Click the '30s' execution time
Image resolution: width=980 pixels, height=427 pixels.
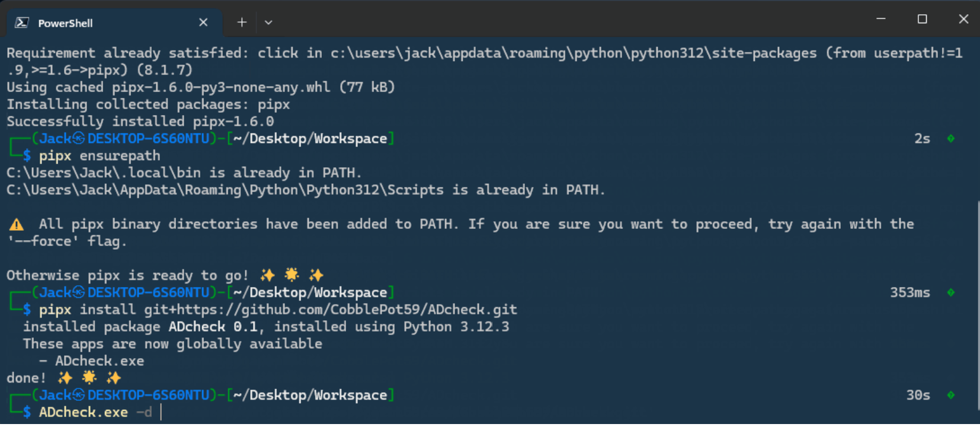coord(918,396)
